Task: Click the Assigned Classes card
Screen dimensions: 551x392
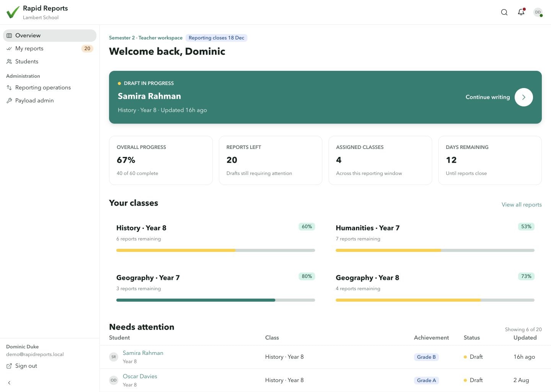Action: 380,160
